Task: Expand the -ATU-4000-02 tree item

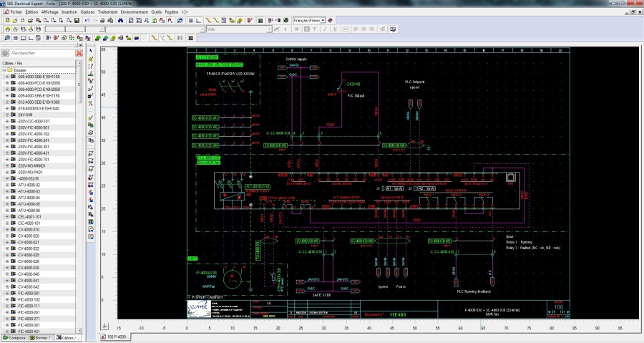Action: pos(6,185)
